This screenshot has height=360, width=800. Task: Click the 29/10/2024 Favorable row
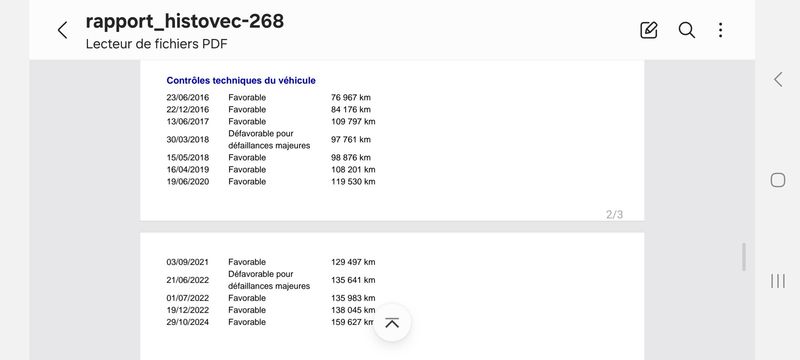point(270,322)
